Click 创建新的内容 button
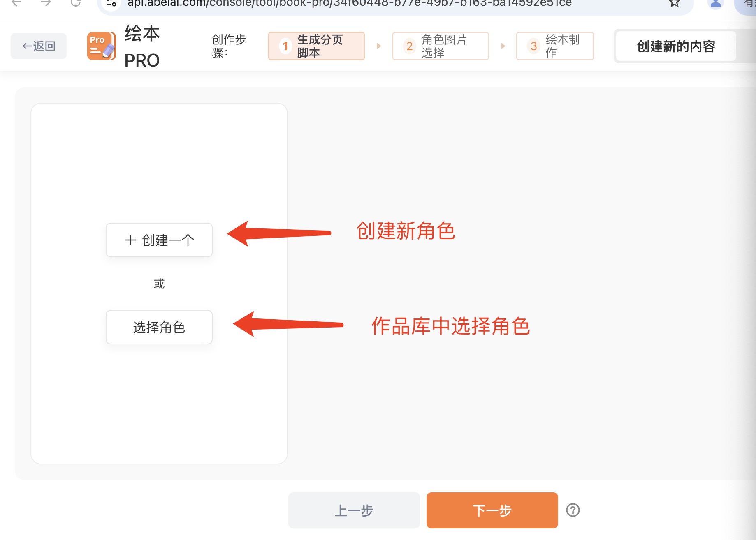 tap(676, 46)
